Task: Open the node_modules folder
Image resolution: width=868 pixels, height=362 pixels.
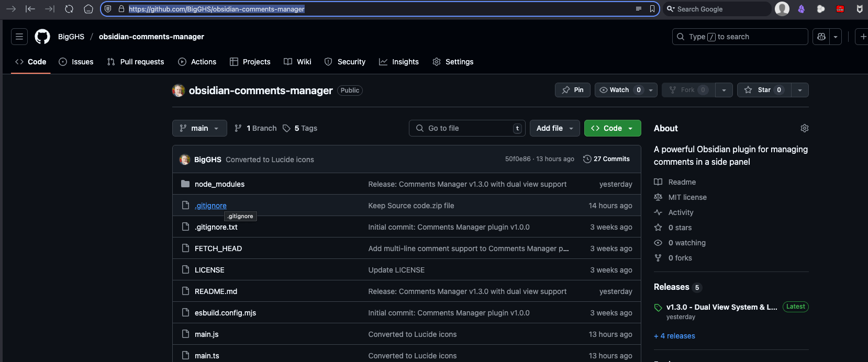Action: tap(219, 184)
